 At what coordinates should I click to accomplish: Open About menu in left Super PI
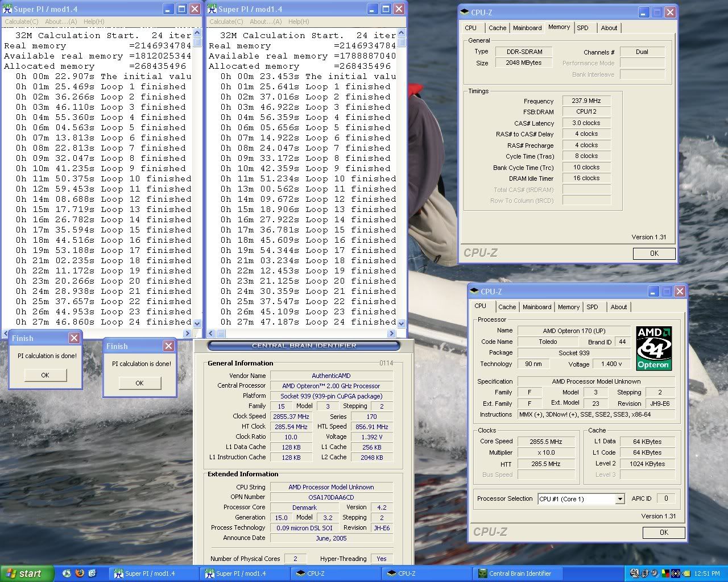pyautogui.click(x=61, y=22)
